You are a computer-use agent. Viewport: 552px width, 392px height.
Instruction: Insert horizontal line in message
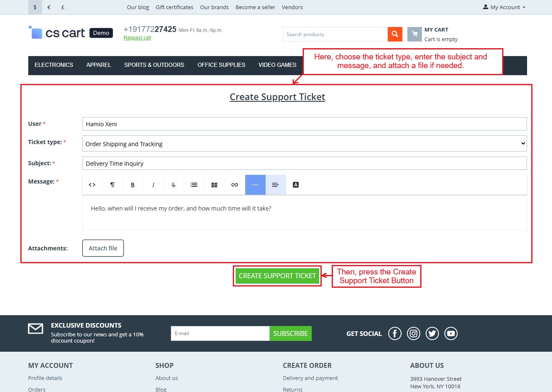coord(255,185)
